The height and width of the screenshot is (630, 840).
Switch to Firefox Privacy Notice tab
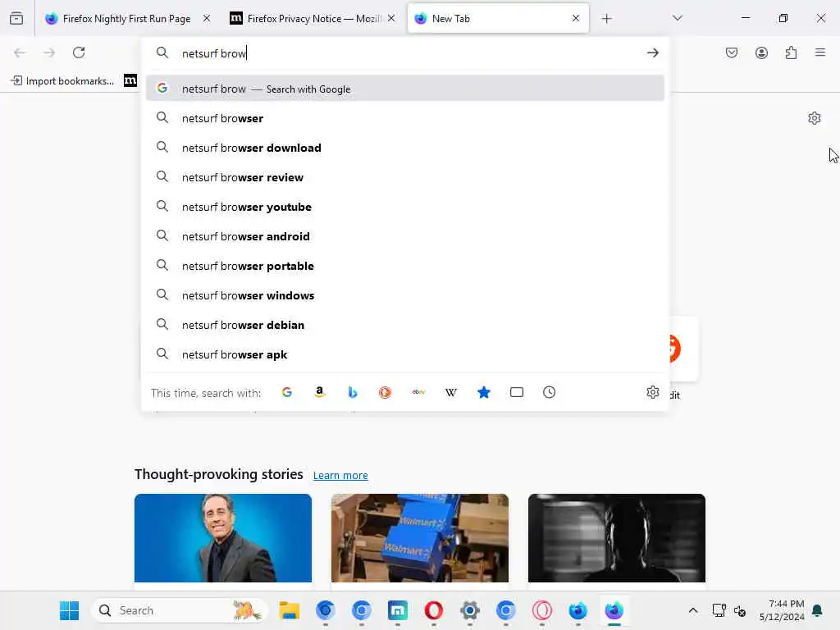pos(313,19)
